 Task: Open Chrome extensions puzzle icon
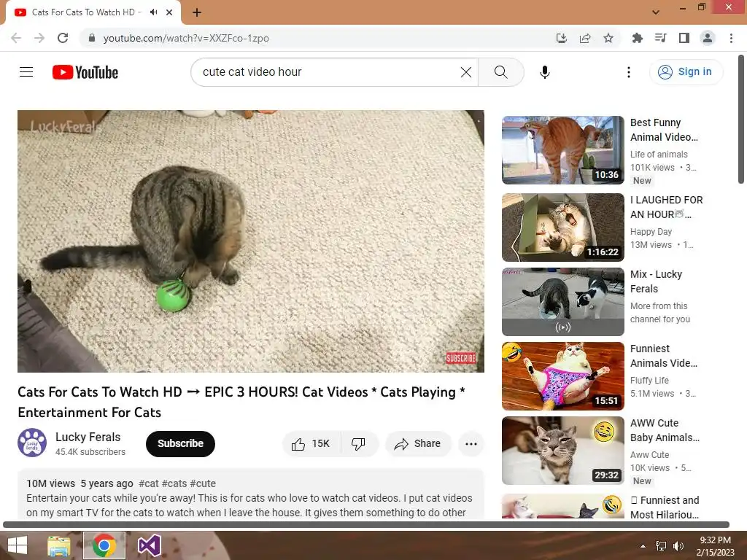coord(637,38)
